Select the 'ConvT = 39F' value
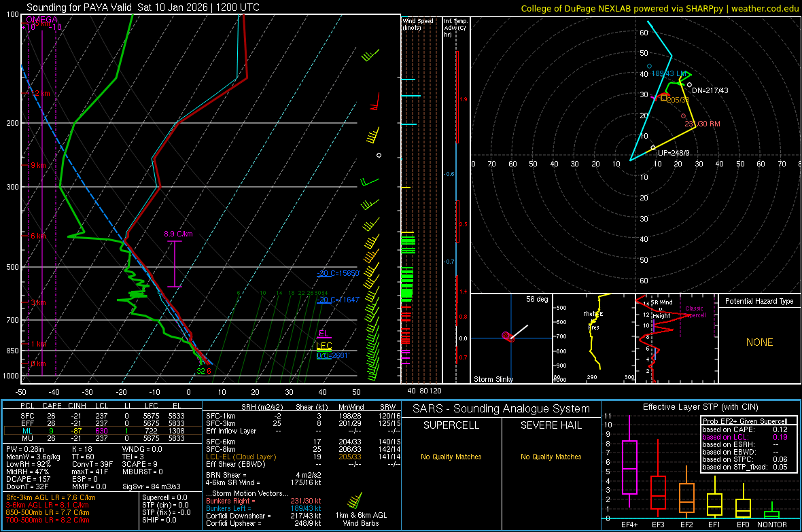 pos(92,465)
